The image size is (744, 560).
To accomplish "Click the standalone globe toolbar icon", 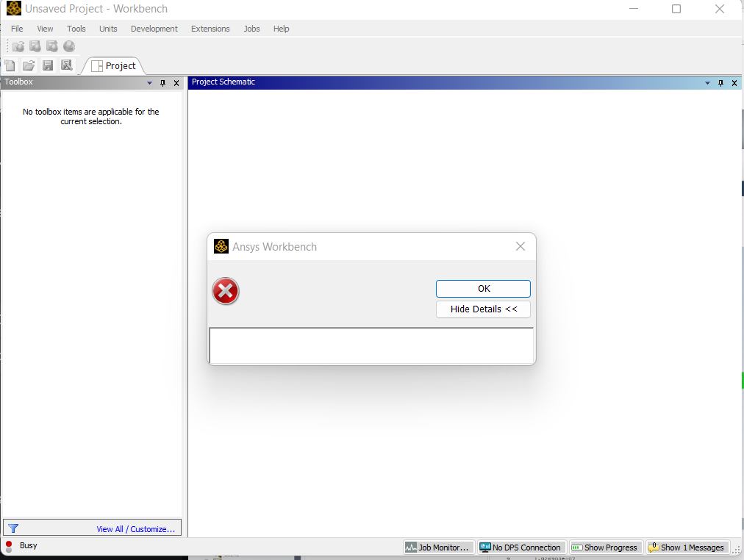I will point(69,46).
